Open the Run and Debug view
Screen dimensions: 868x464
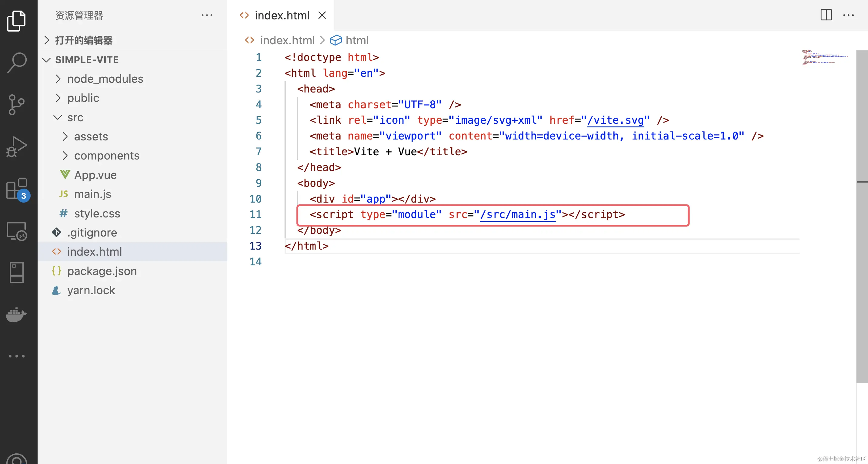tap(16, 147)
